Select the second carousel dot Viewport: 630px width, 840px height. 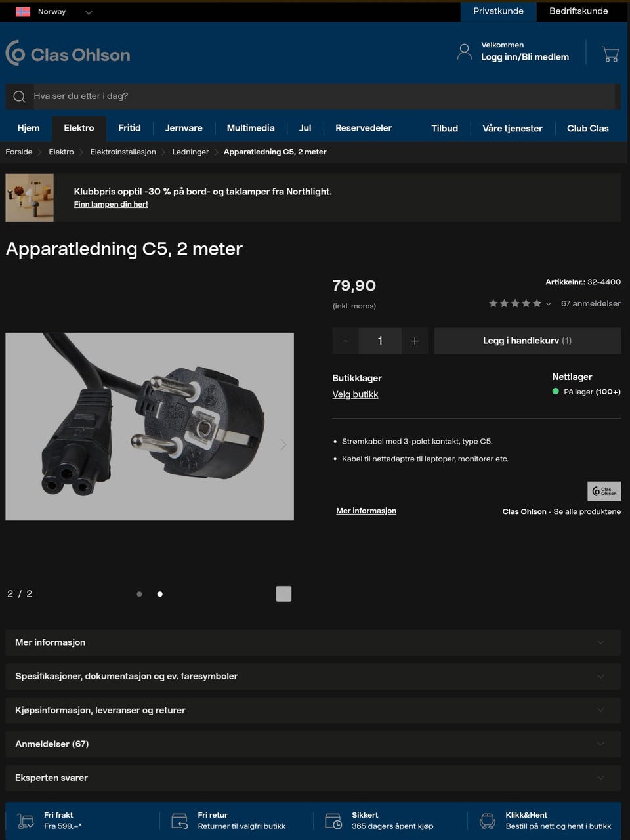point(160,594)
